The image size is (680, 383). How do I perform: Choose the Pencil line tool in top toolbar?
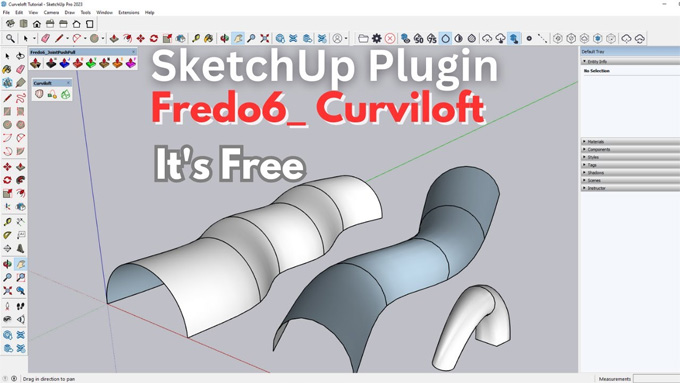pos(59,39)
